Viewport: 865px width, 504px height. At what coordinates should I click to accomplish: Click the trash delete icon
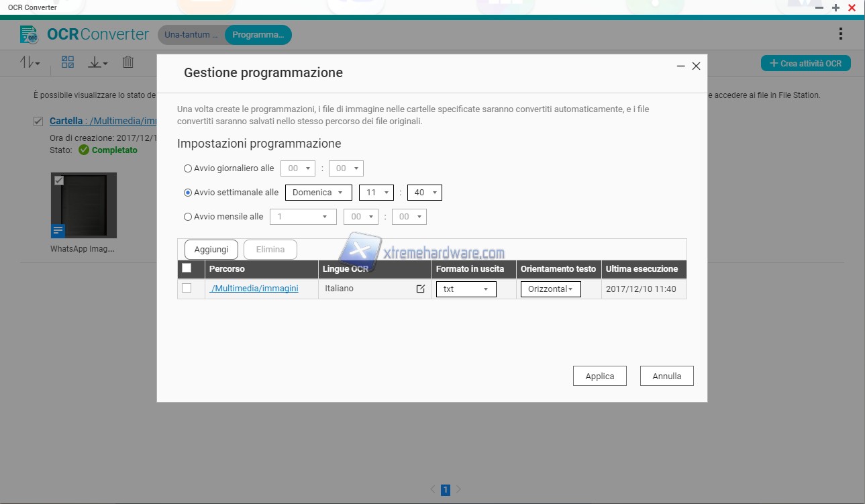pyautogui.click(x=128, y=62)
